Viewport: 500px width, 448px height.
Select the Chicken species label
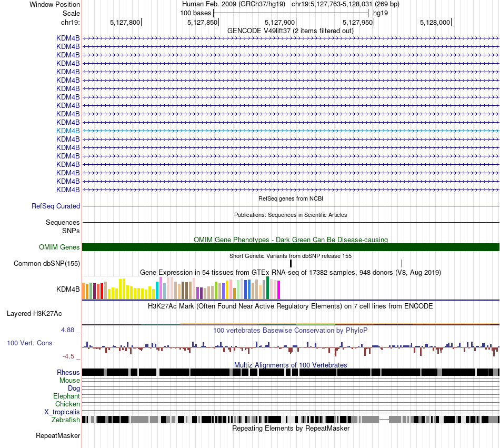(67, 404)
